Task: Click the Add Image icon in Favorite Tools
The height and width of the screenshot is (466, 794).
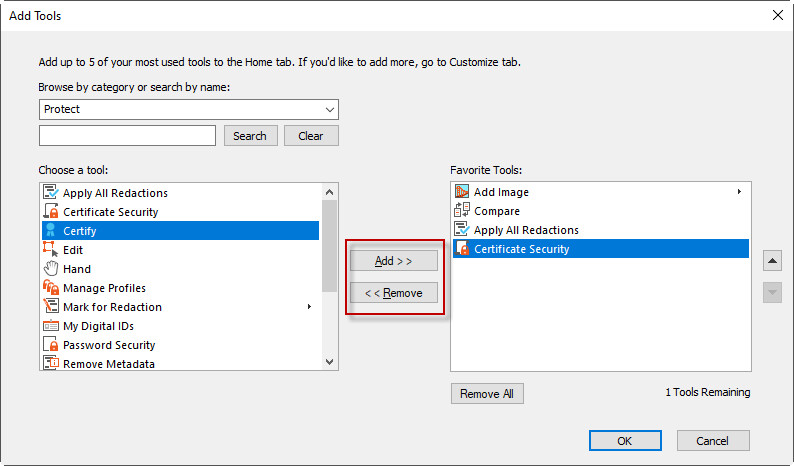Action: click(x=462, y=192)
